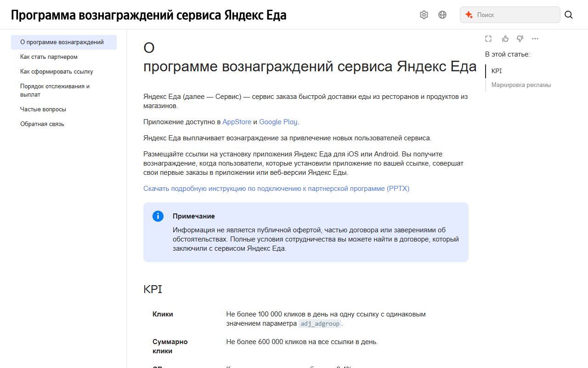The height and width of the screenshot is (368, 588).
Task: Click the language globe icon
Action: [x=442, y=15]
